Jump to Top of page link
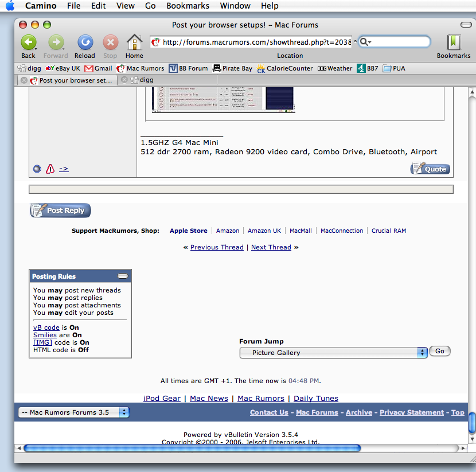 [x=458, y=412]
